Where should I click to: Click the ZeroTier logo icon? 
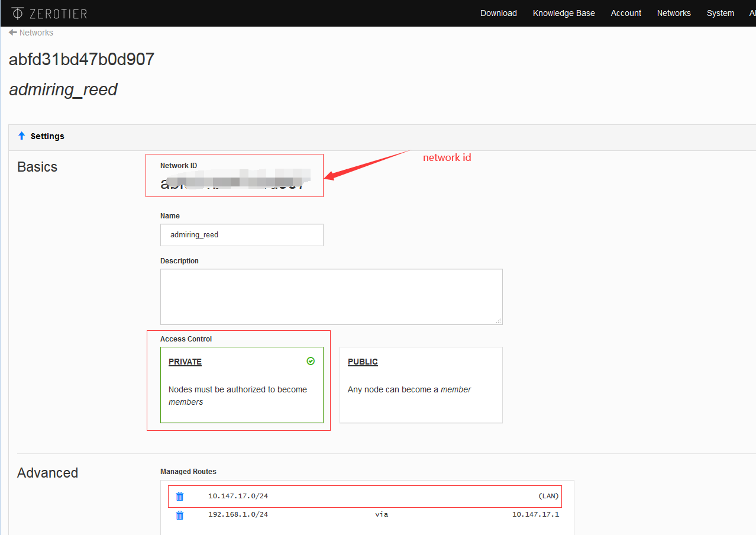click(x=18, y=13)
